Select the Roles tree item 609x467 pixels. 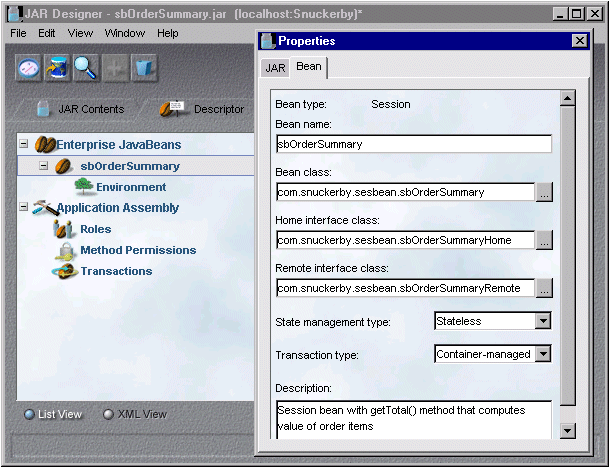tap(96, 229)
